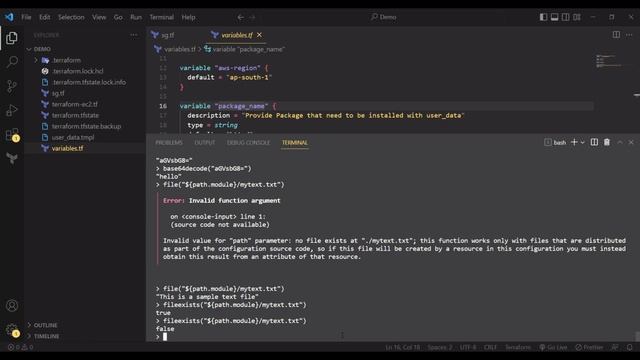
Task: Split the editor to the right
Action: click(616, 35)
